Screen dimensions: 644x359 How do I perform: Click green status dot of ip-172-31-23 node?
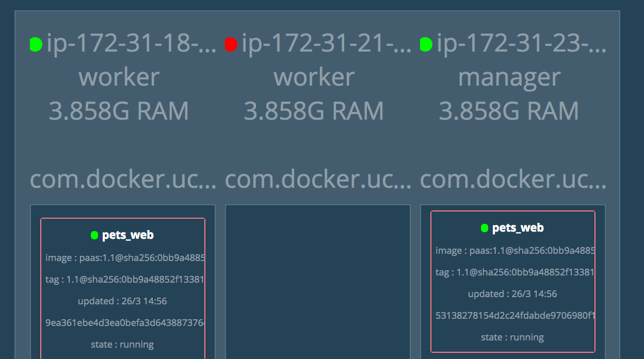coord(426,45)
